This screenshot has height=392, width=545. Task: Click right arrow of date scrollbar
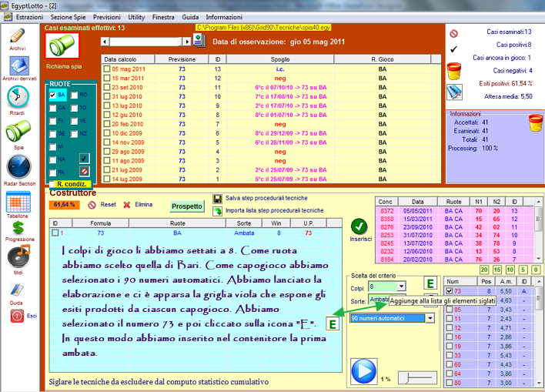coord(187,42)
